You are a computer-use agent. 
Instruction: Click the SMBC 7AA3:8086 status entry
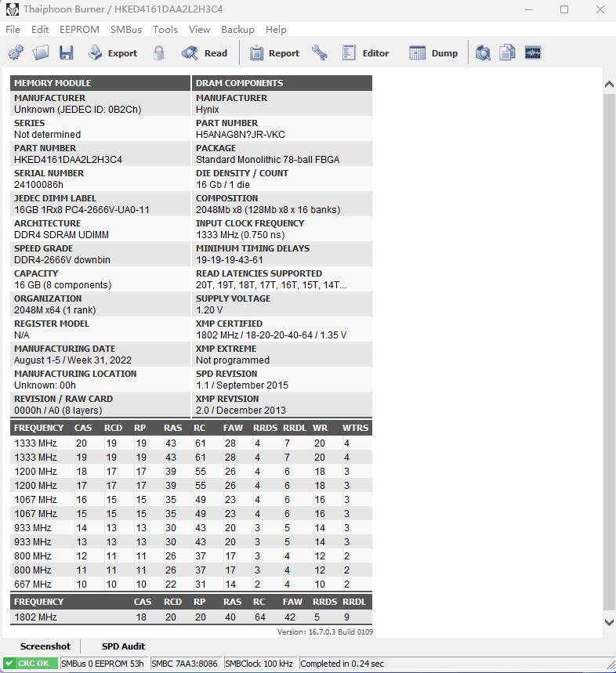tap(185, 664)
